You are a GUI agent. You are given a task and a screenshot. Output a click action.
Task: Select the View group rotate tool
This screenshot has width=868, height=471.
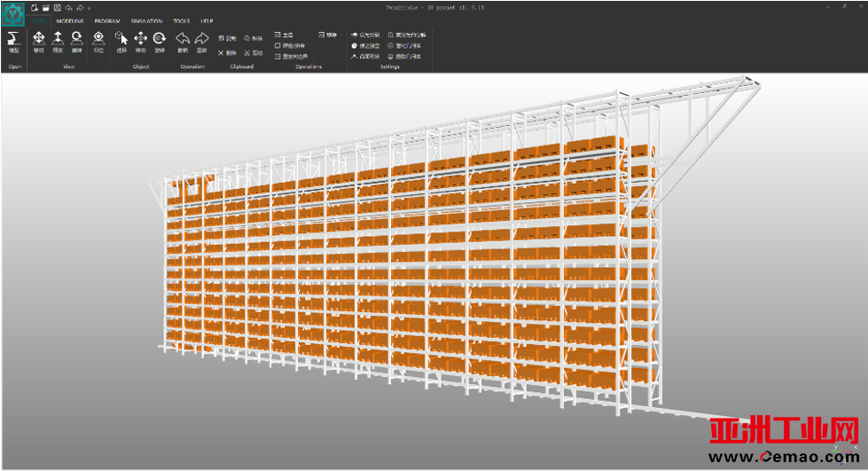tap(77, 42)
